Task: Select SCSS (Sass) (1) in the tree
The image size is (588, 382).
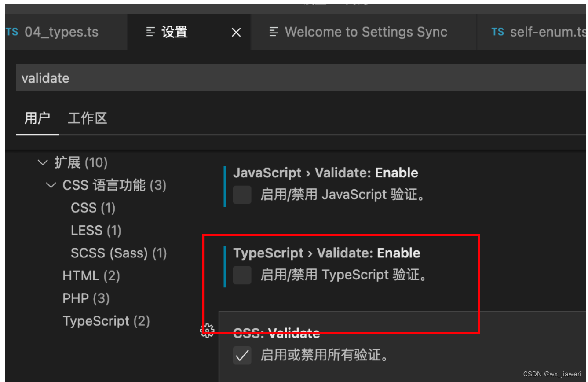Action: (119, 253)
